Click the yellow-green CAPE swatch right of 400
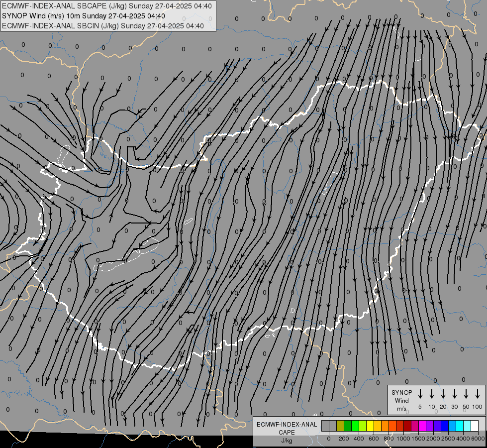Screen dimensions: 487x448 pos(363,426)
